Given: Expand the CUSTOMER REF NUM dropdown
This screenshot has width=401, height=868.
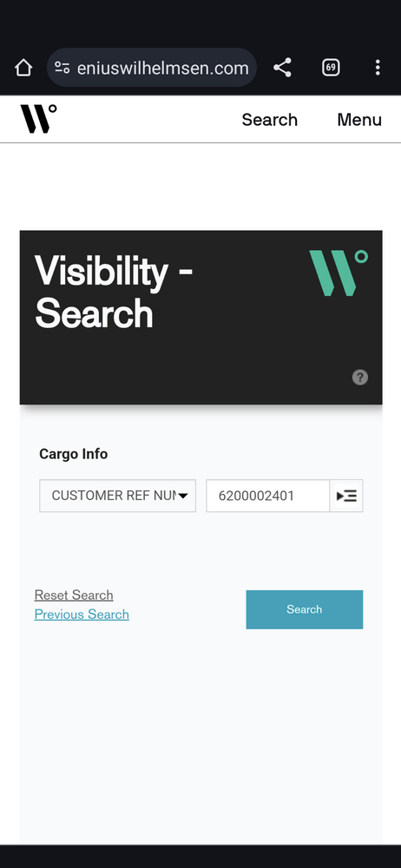Looking at the screenshot, I should [x=117, y=496].
